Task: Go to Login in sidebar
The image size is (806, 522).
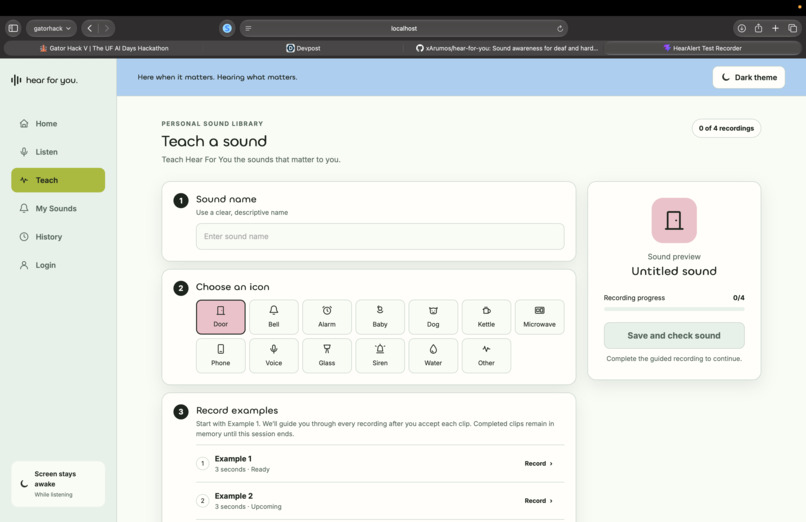Action: pos(58,265)
